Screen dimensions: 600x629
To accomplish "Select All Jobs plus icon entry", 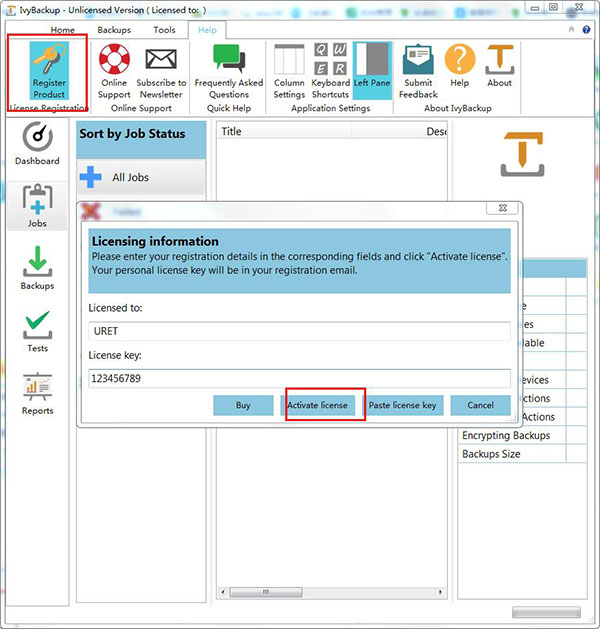I will pos(141,177).
